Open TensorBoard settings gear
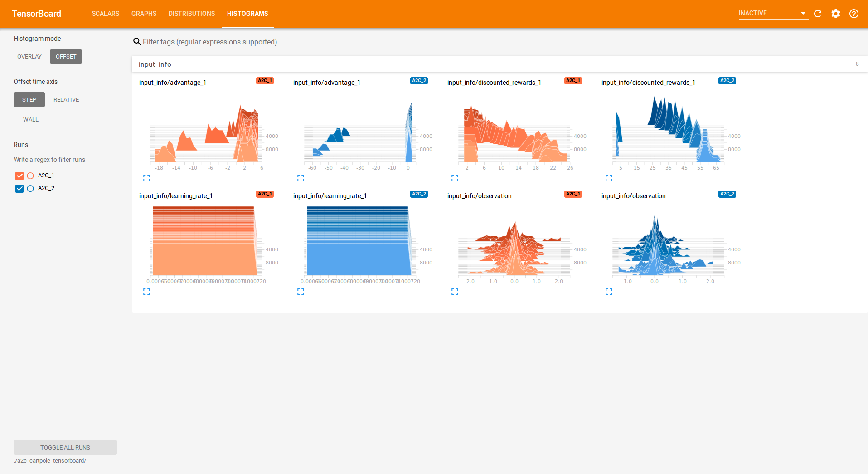Viewport: 868px width, 474px height. tap(836, 14)
